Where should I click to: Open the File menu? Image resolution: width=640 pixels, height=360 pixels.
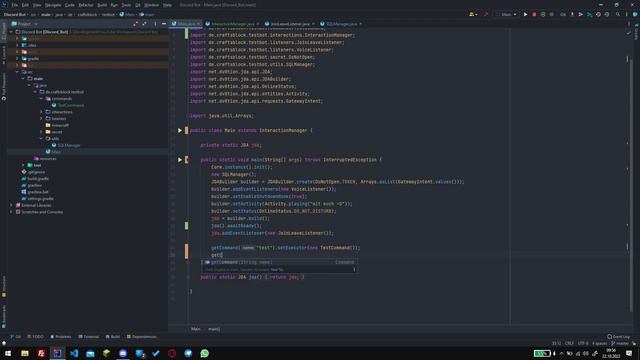tap(15, 5)
